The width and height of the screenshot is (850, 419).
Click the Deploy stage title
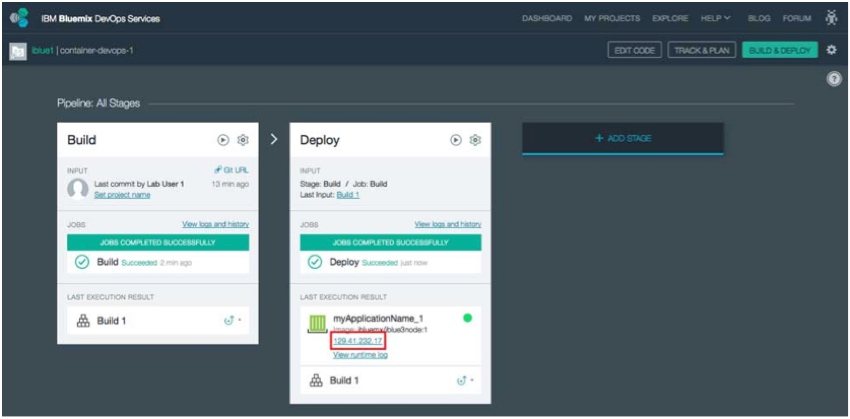(320, 140)
